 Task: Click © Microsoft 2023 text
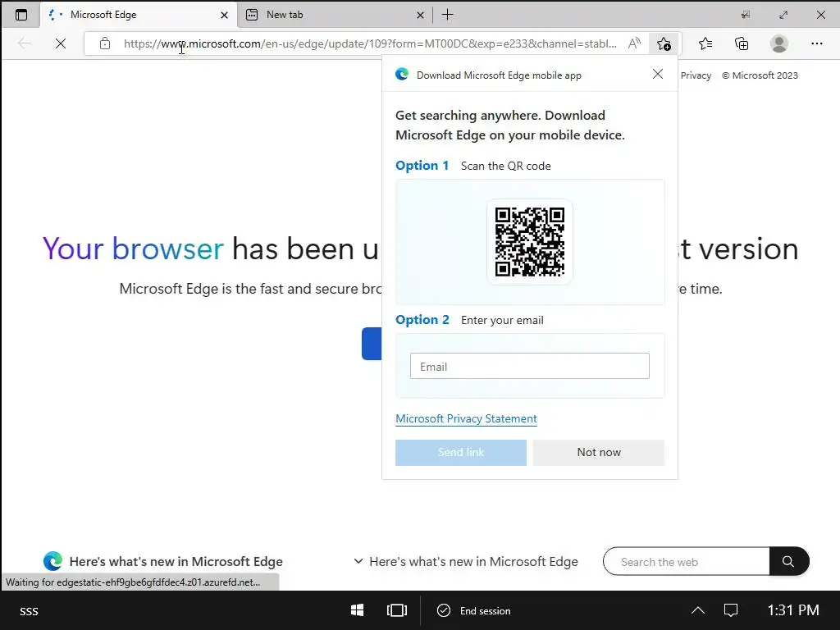[760, 75]
